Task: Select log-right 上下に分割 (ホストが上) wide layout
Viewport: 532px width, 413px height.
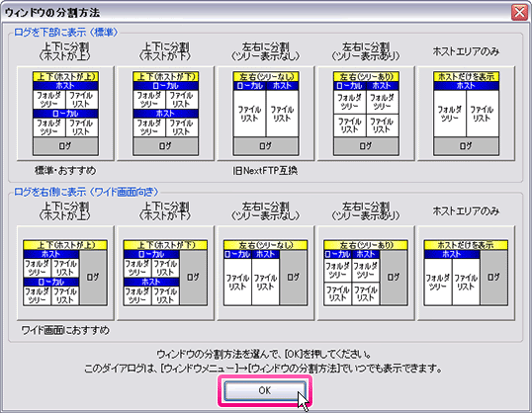Action: (65, 273)
